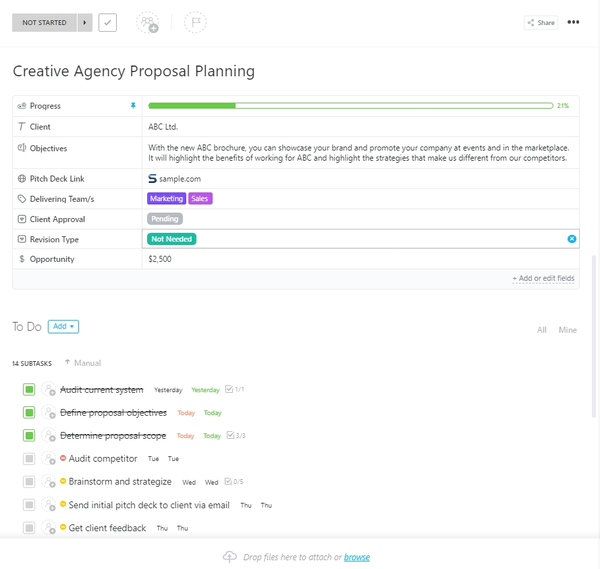Uncheck the Define proposal objectives subtask
Image resolution: width=600 pixels, height=569 pixels.
click(x=29, y=413)
